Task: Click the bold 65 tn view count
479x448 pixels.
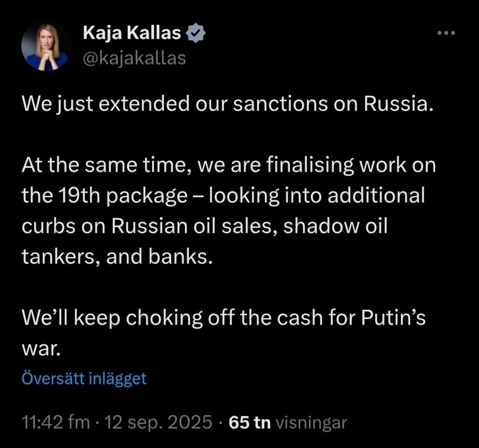Action: pos(250,423)
